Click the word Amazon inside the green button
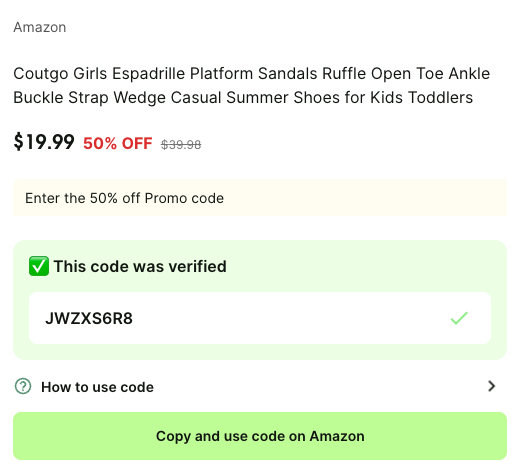 pyautogui.click(x=337, y=436)
